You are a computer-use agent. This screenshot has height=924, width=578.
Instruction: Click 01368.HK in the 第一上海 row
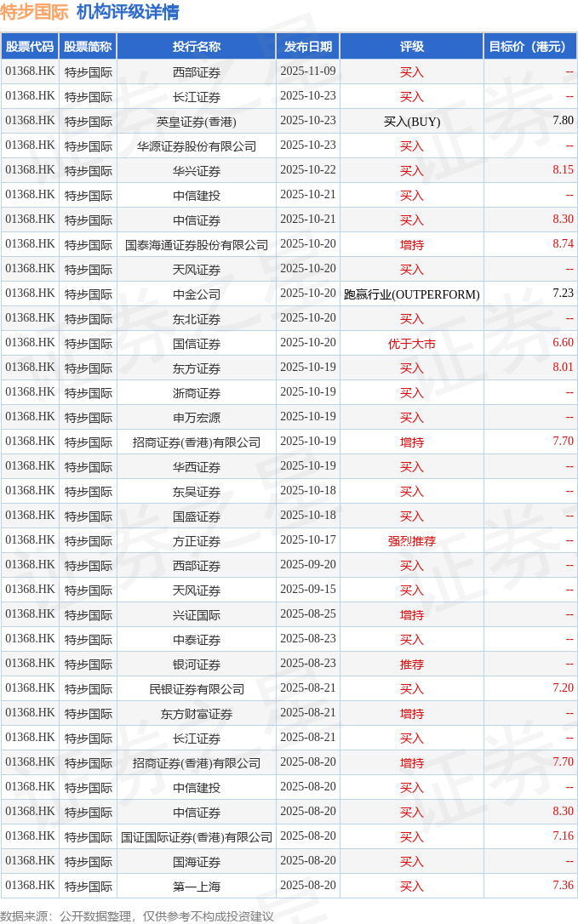(30, 885)
